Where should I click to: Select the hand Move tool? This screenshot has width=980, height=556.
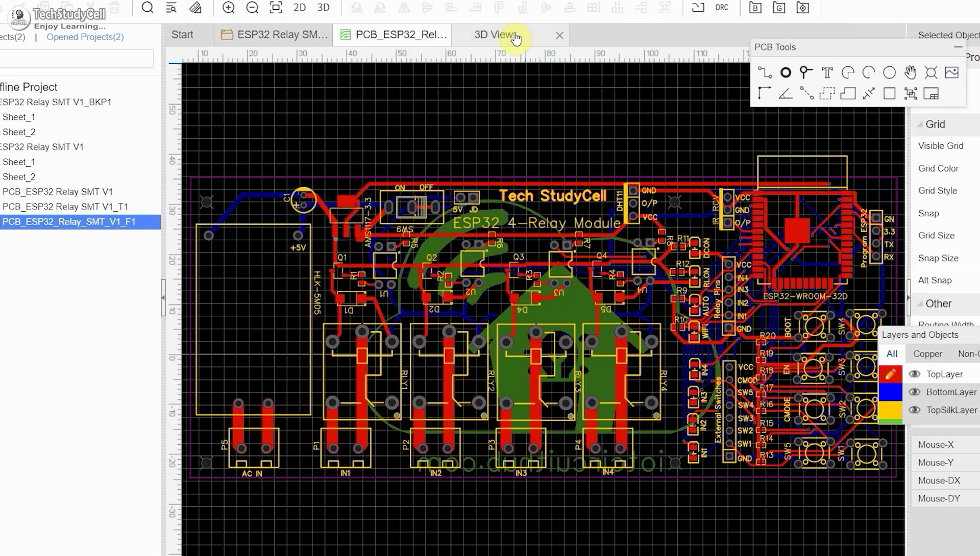(910, 73)
